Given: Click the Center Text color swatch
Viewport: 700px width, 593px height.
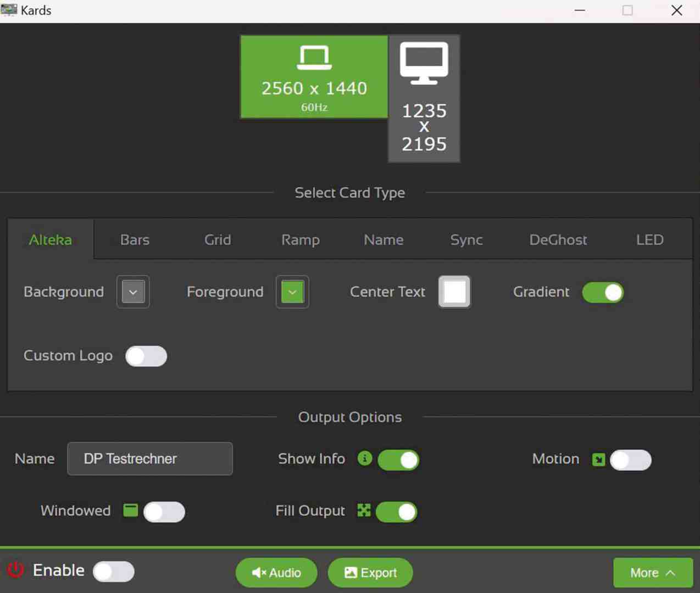Looking at the screenshot, I should [x=454, y=292].
